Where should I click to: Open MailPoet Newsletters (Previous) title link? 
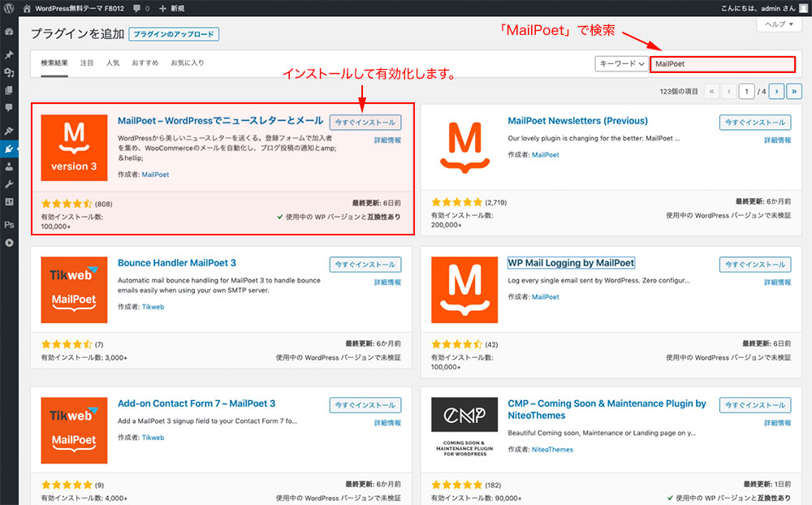pyautogui.click(x=578, y=121)
